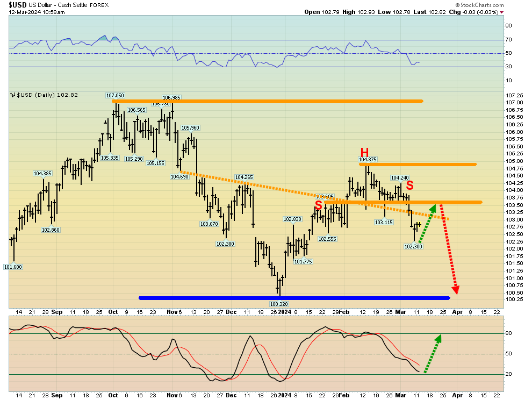Click the green dotted arrow in price chart
The height and width of the screenshot is (400, 532).
(427, 223)
